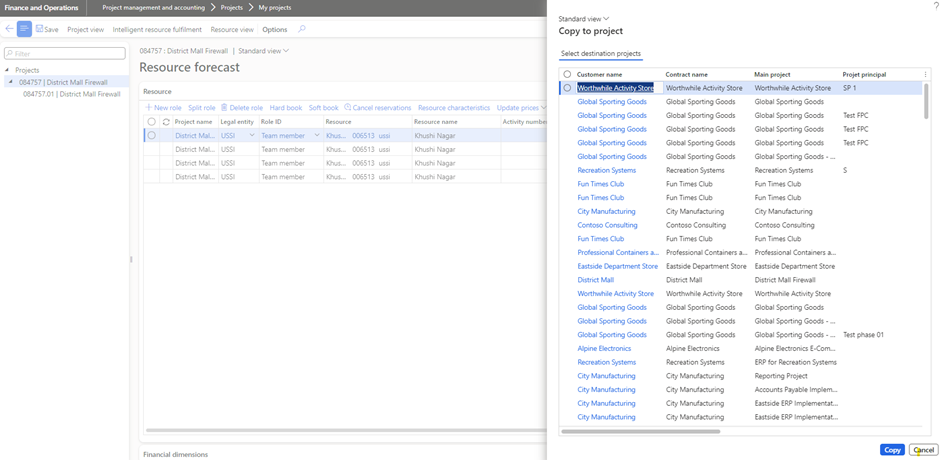Click the Delete role trash icon
This screenshot has width=940, height=460.
click(x=225, y=107)
